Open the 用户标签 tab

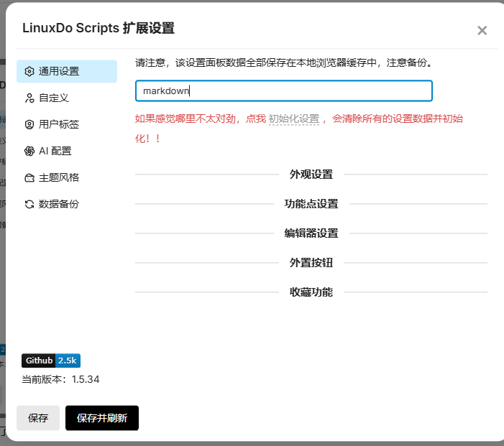click(67, 124)
